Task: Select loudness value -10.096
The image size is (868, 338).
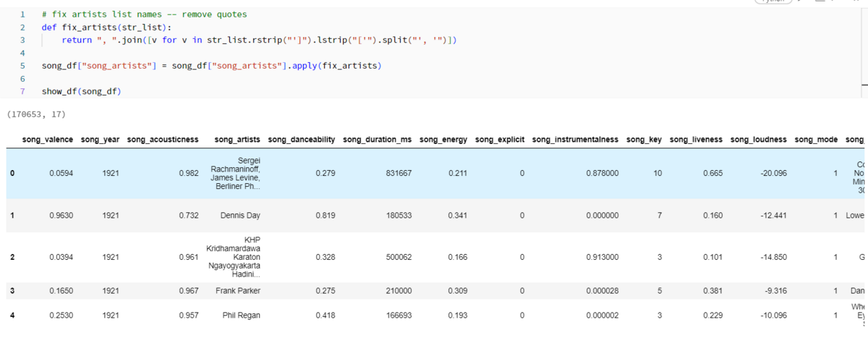Action: pyautogui.click(x=773, y=316)
